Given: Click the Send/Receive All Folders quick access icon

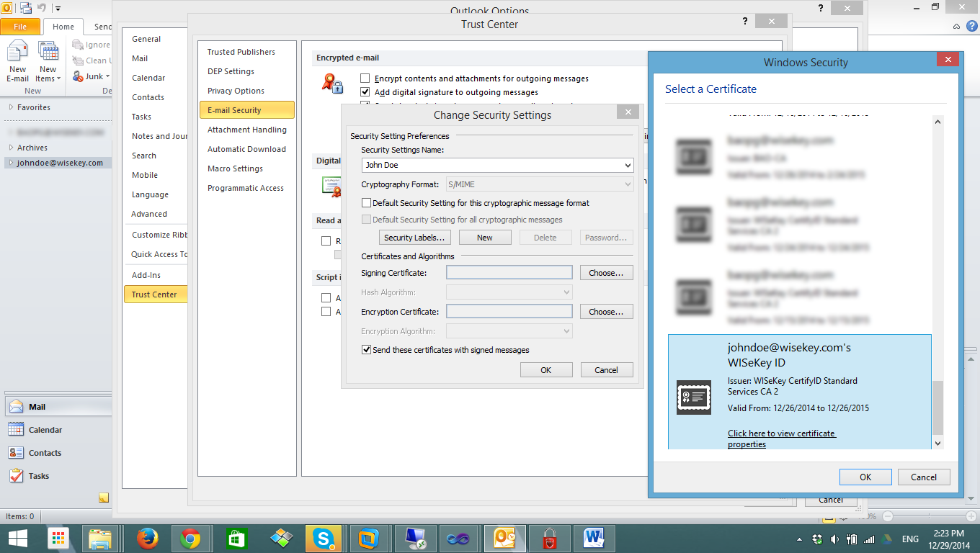Looking at the screenshot, I should pyautogui.click(x=26, y=9).
